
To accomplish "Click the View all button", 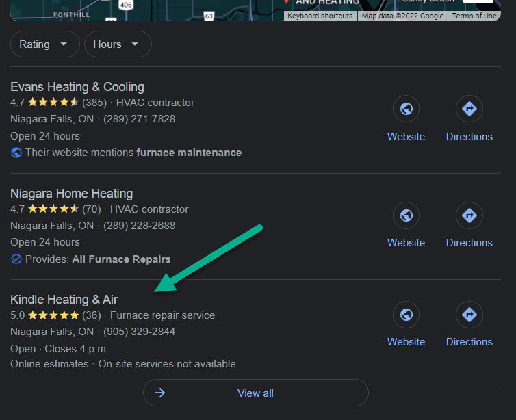I will [256, 393].
